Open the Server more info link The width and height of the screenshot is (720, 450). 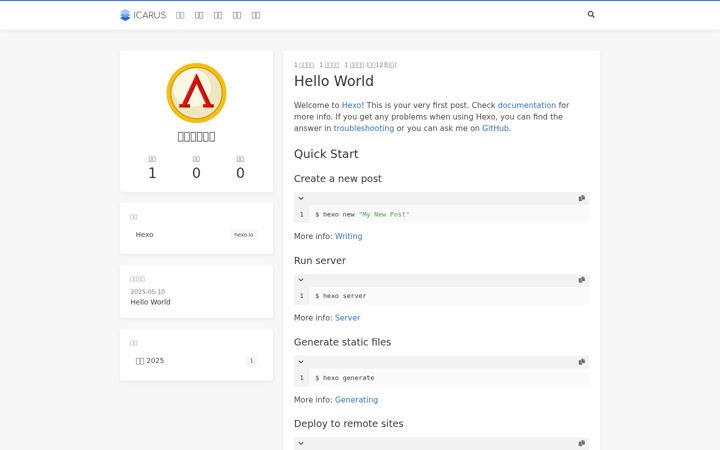347,318
